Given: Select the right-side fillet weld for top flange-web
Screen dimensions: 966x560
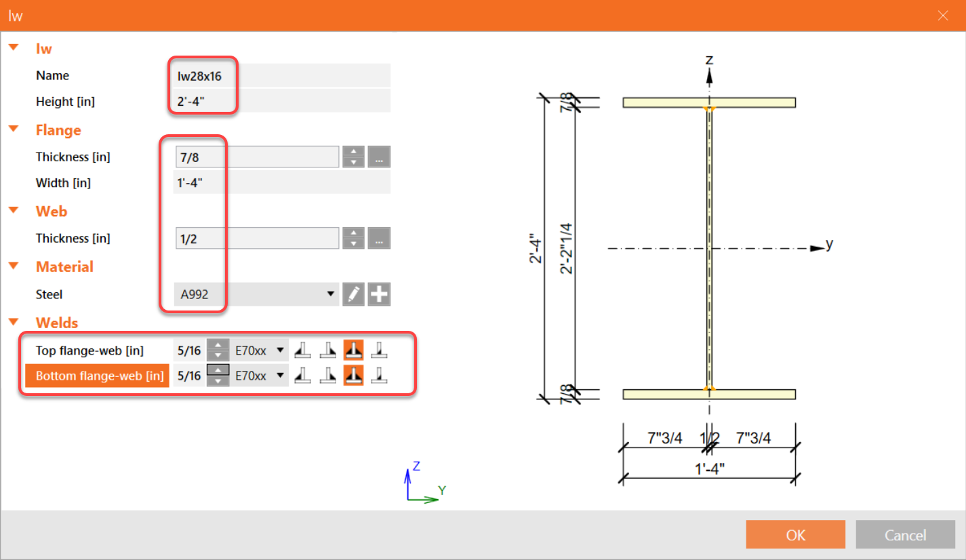Looking at the screenshot, I should click(x=328, y=350).
